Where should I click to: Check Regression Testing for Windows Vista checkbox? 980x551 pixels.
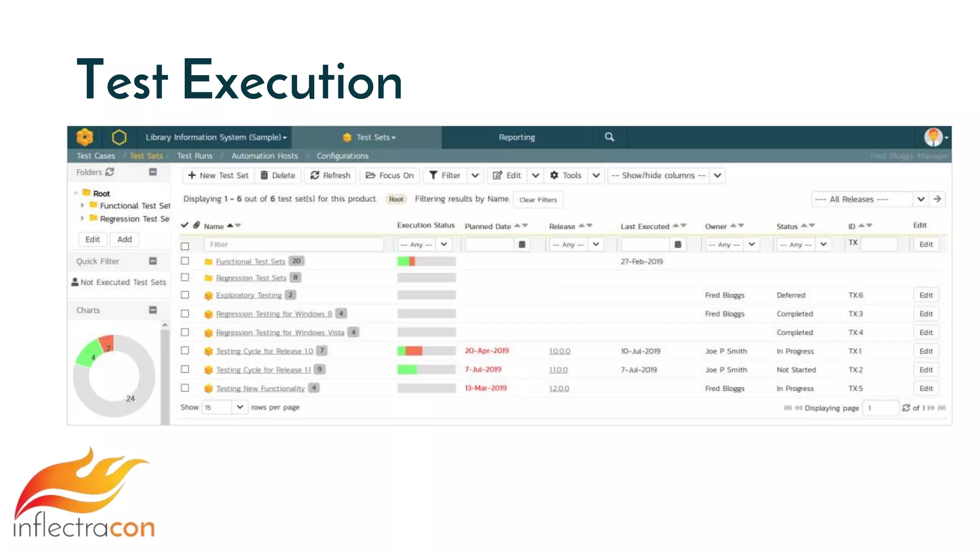pos(185,332)
